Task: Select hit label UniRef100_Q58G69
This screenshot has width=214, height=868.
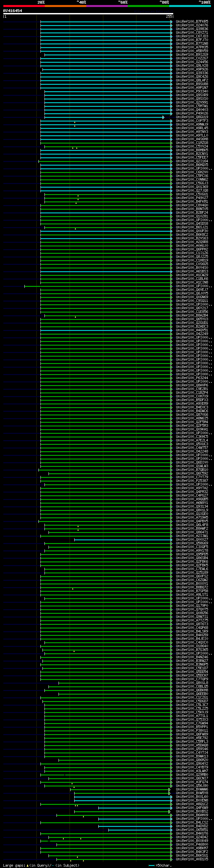Action: (192, 543)
